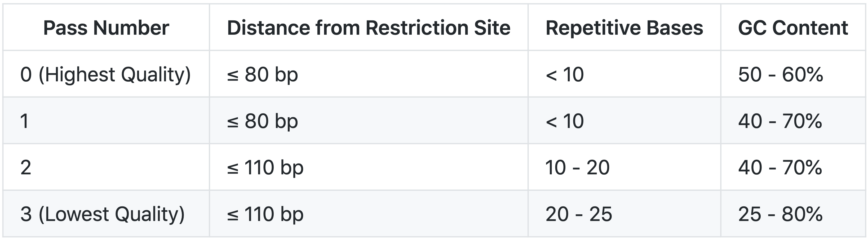Select the pass number 2 cell

tap(106, 167)
